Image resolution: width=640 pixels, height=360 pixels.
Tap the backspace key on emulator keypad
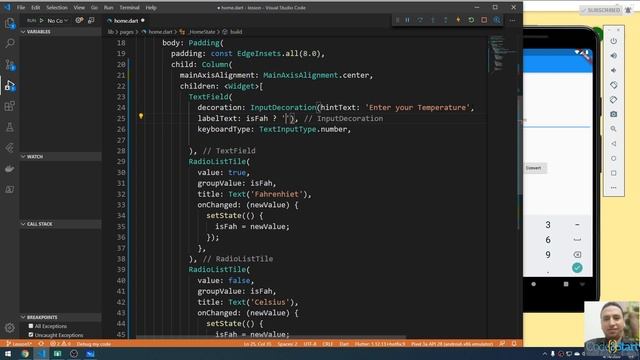click(x=577, y=255)
